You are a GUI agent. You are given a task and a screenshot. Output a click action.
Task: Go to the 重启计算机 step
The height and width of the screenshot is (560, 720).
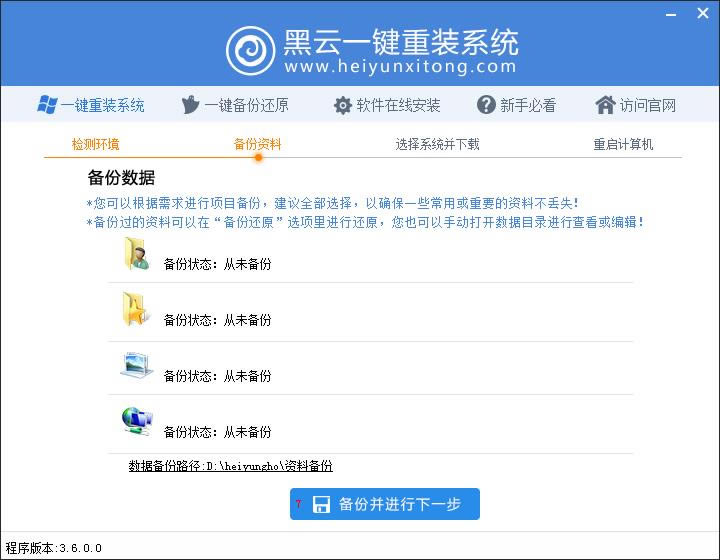point(623,144)
